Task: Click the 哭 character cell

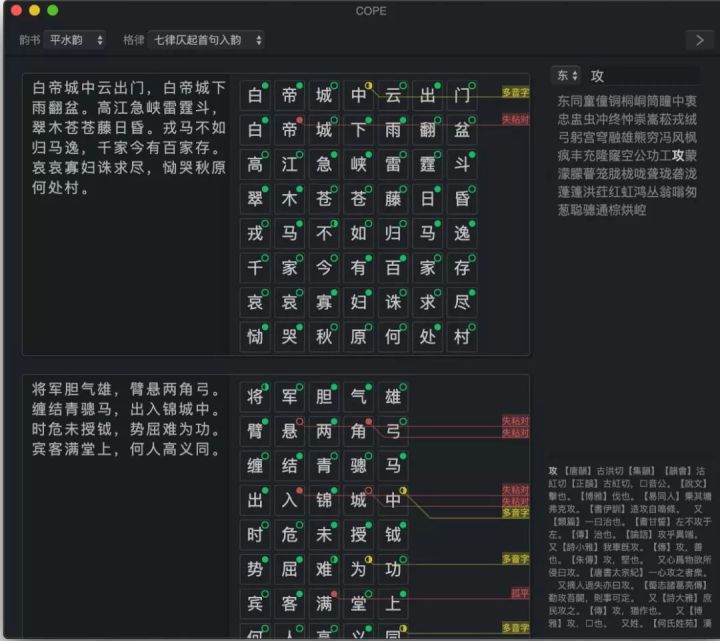Action: [290, 337]
